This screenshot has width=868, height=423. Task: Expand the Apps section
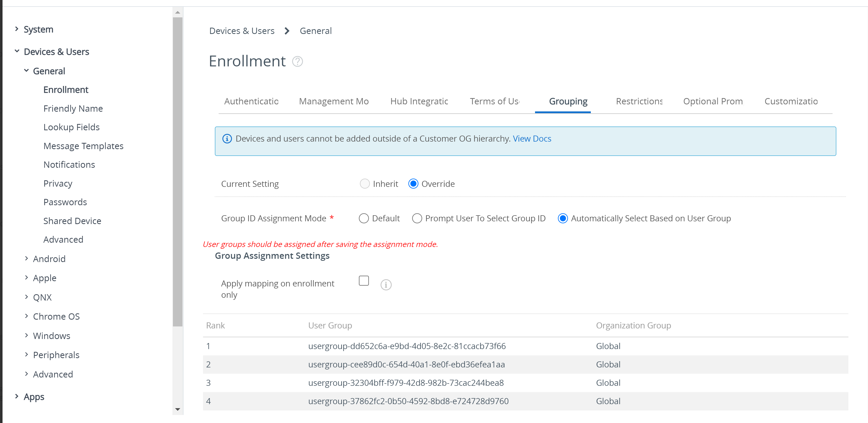pos(17,397)
